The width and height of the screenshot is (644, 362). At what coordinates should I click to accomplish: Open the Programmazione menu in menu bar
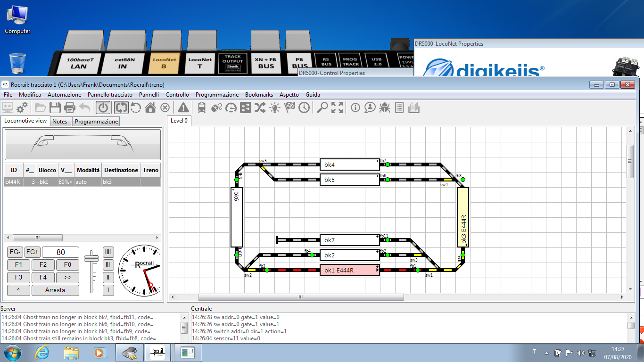tap(217, 95)
